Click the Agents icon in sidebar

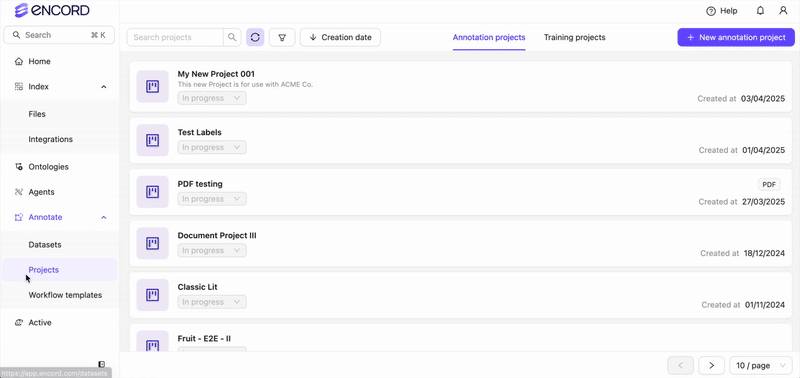click(19, 192)
